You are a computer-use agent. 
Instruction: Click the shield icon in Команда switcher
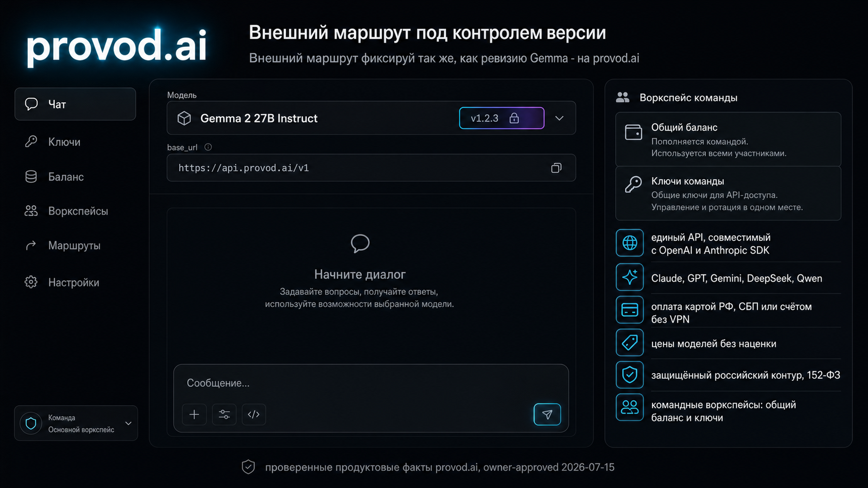[31, 423]
